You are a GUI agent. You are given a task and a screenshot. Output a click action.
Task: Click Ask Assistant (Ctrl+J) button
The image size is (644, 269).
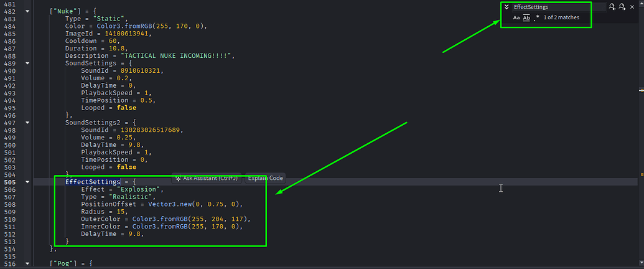(x=207, y=178)
